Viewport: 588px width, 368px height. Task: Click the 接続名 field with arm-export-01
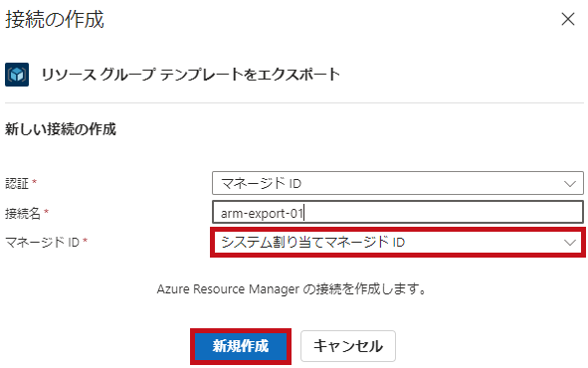coord(398,213)
